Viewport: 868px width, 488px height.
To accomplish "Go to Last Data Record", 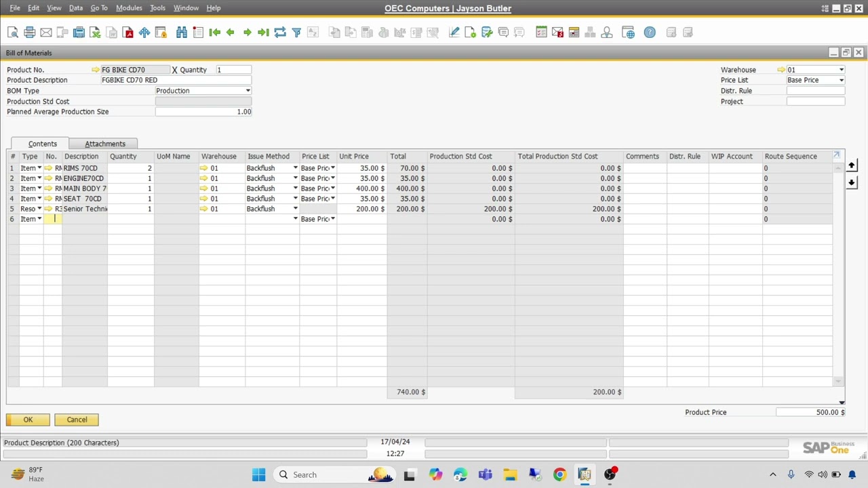I will click(x=263, y=33).
